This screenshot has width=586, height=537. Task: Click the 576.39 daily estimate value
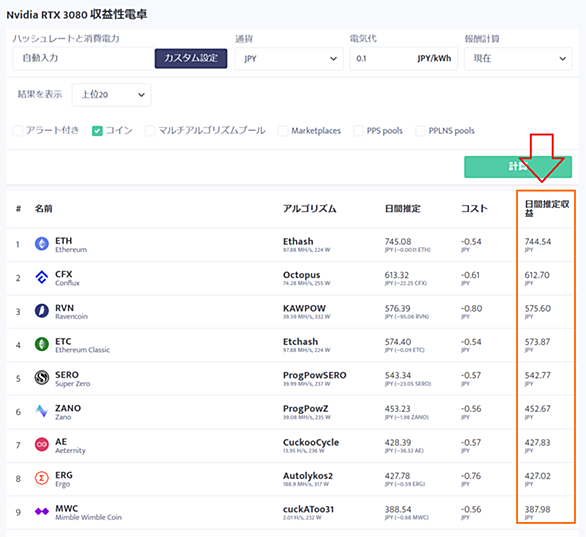(x=397, y=308)
